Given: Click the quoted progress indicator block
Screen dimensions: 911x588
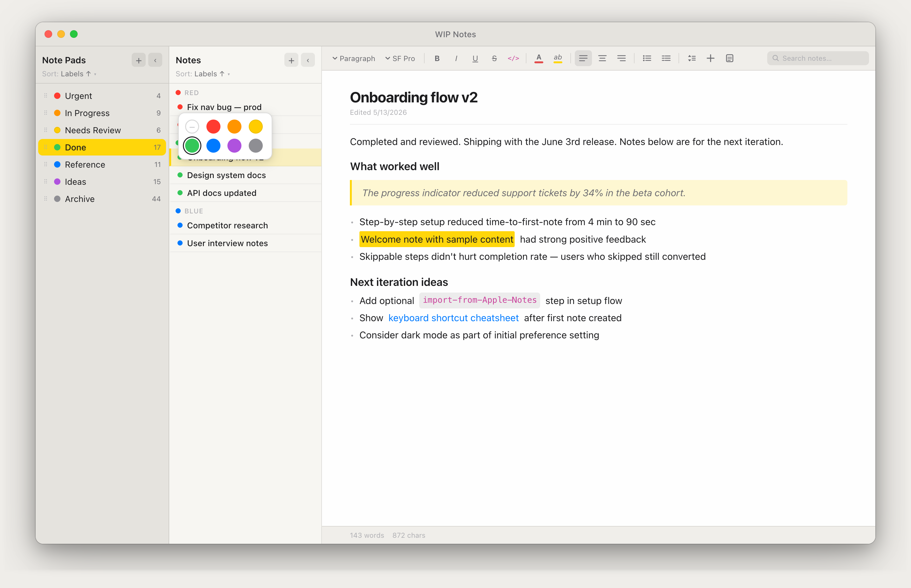Looking at the screenshot, I should (598, 193).
